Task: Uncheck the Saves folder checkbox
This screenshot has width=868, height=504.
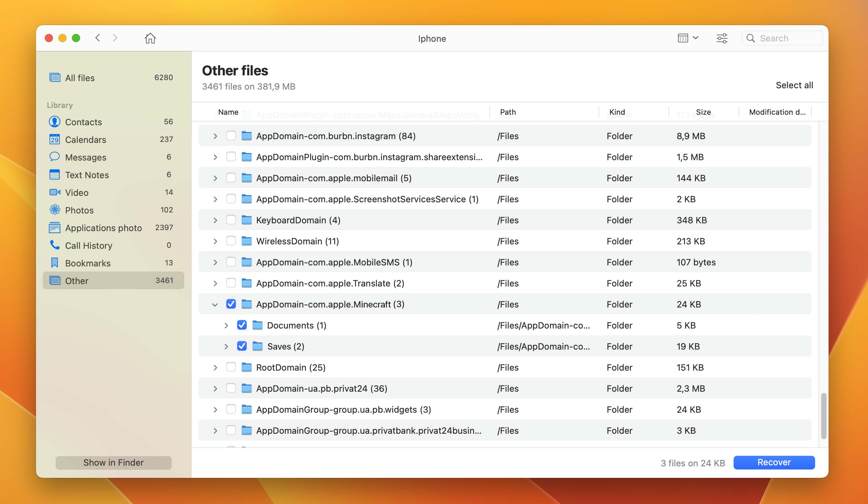Action: click(x=242, y=346)
